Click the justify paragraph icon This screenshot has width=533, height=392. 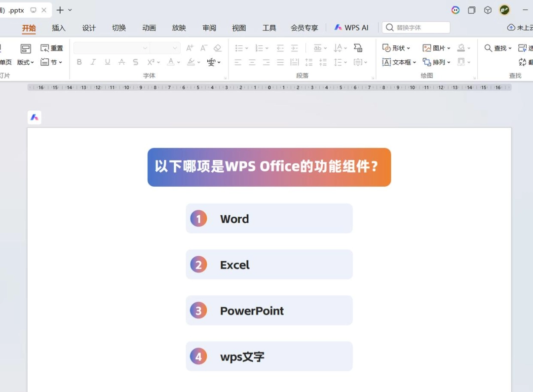[280, 62]
